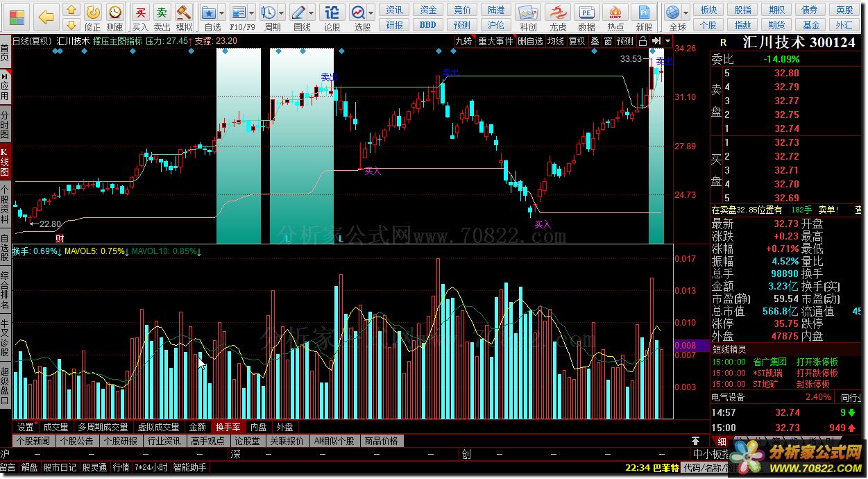
Task: Expand the 画线 drawing dropdown arrow
Action: click(312, 13)
